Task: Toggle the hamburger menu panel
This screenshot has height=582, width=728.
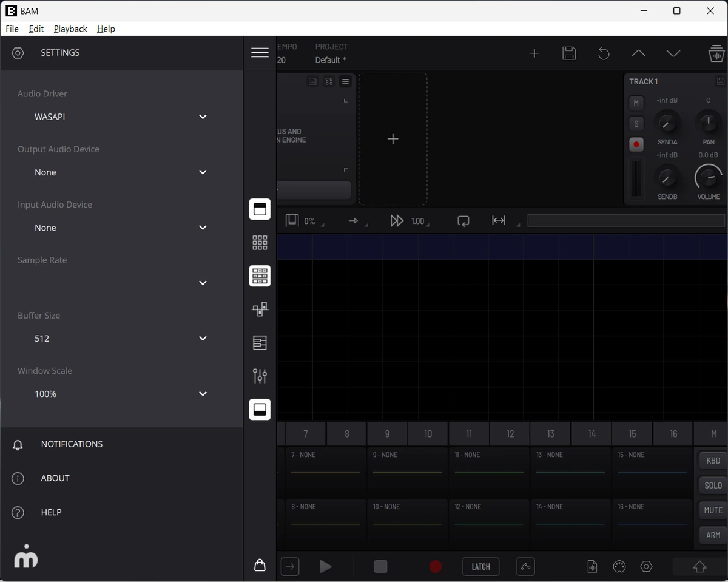Action: click(x=260, y=53)
